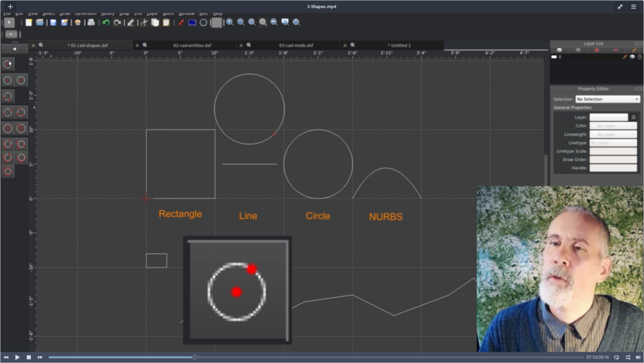Image resolution: width=644 pixels, height=363 pixels.
Task: Close the Untitled 1 tab
Action: (345, 46)
